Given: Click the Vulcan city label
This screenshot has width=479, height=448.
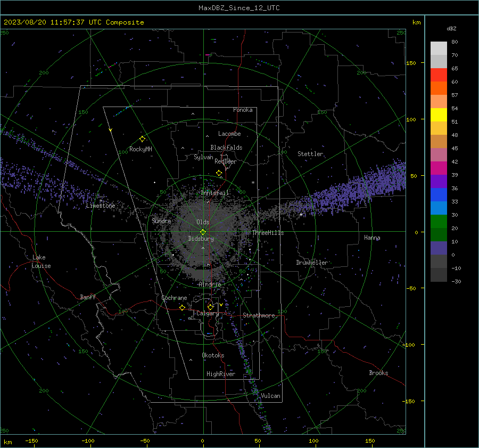Looking at the screenshot, I should point(270,396).
